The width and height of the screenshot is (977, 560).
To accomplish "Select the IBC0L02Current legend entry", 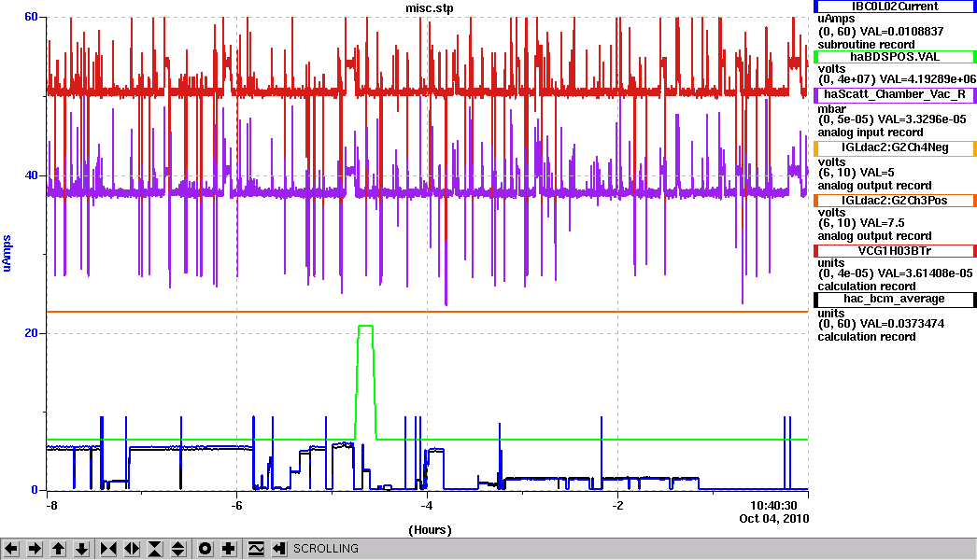I will coord(895,7).
